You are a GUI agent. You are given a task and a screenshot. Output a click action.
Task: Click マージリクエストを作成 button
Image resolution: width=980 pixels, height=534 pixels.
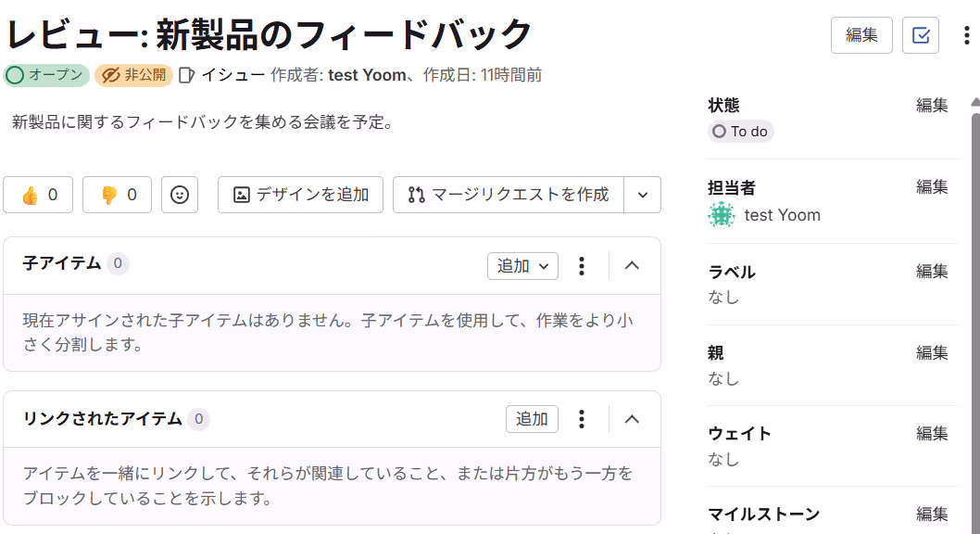[509, 195]
